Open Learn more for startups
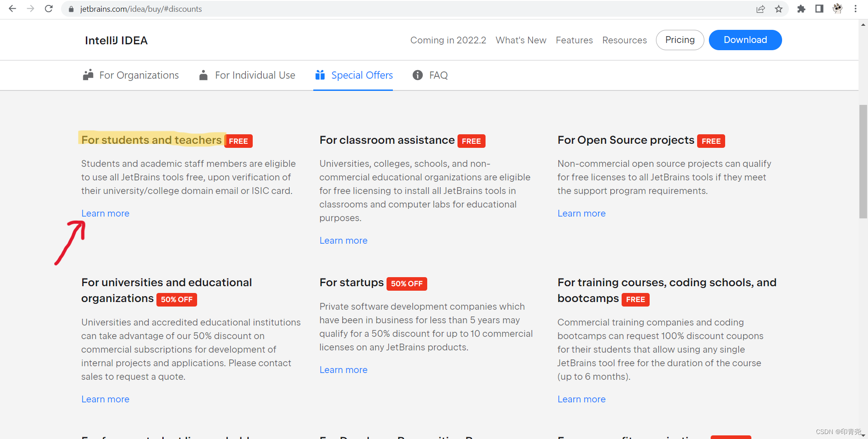The width and height of the screenshot is (868, 439). (344, 370)
